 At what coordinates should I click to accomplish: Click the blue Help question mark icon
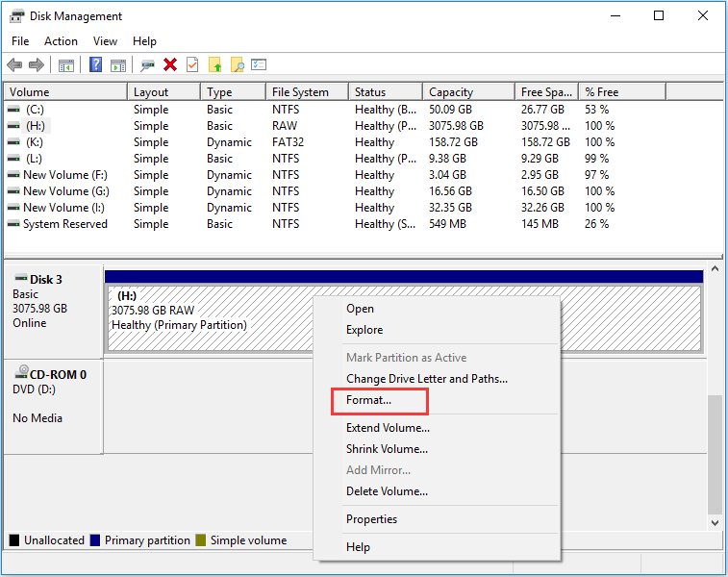click(95, 65)
